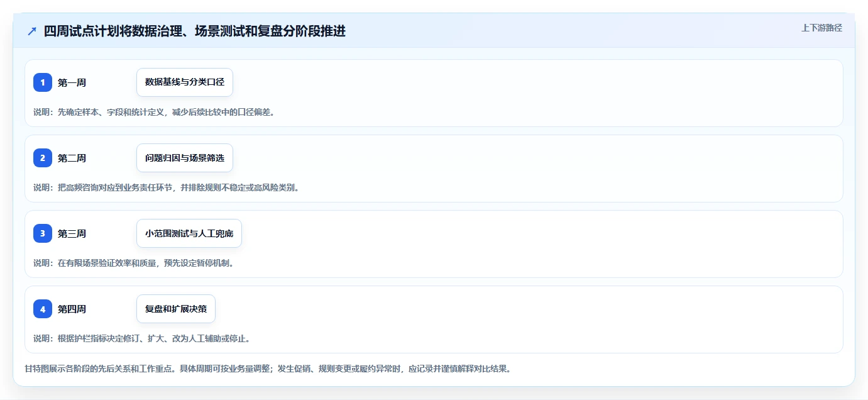Click the heading 四周试点计划将数据治理
Image resolution: width=868 pixels, height=400 pixels.
(113, 31)
